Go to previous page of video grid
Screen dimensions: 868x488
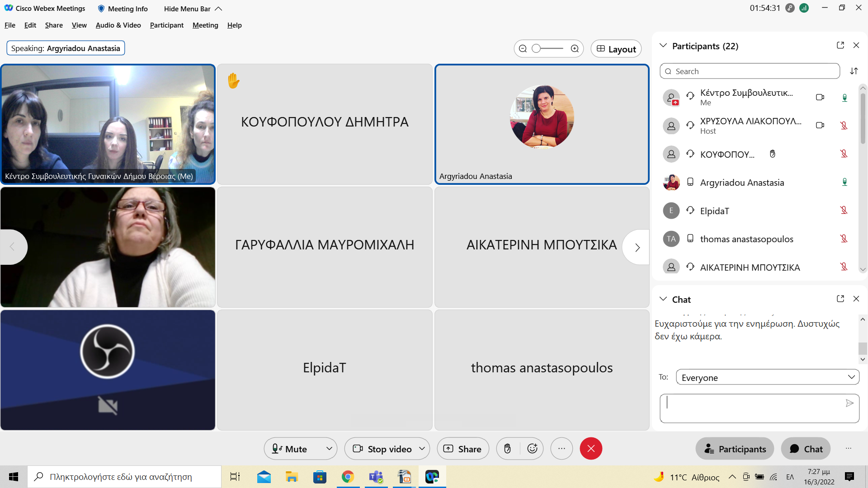pos(13,247)
